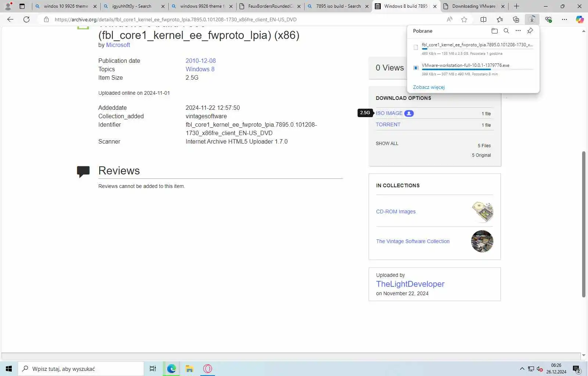Image resolution: width=588 pixels, height=376 pixels.
Task: Open the network icon in system tray
Action: (x=531, y=369)
